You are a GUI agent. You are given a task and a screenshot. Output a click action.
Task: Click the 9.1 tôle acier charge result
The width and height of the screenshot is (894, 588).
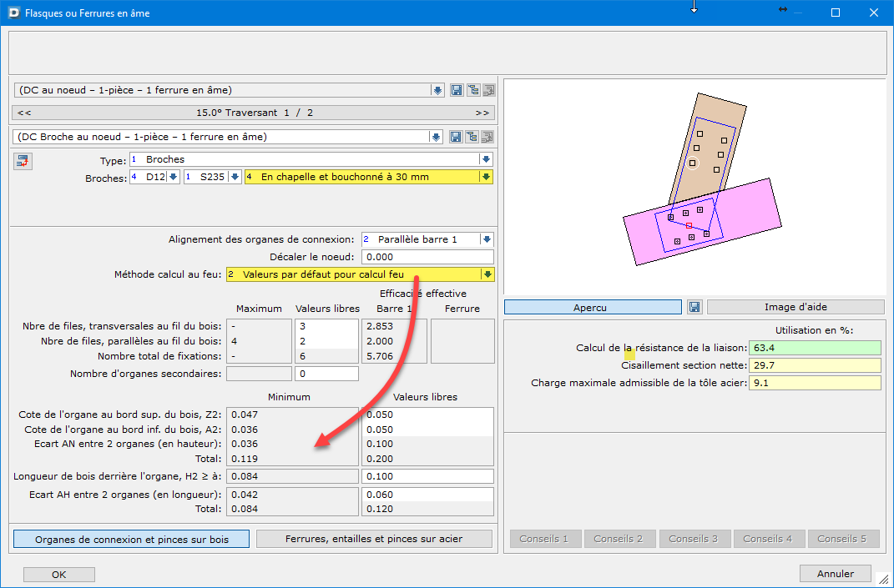pos(815,383)
